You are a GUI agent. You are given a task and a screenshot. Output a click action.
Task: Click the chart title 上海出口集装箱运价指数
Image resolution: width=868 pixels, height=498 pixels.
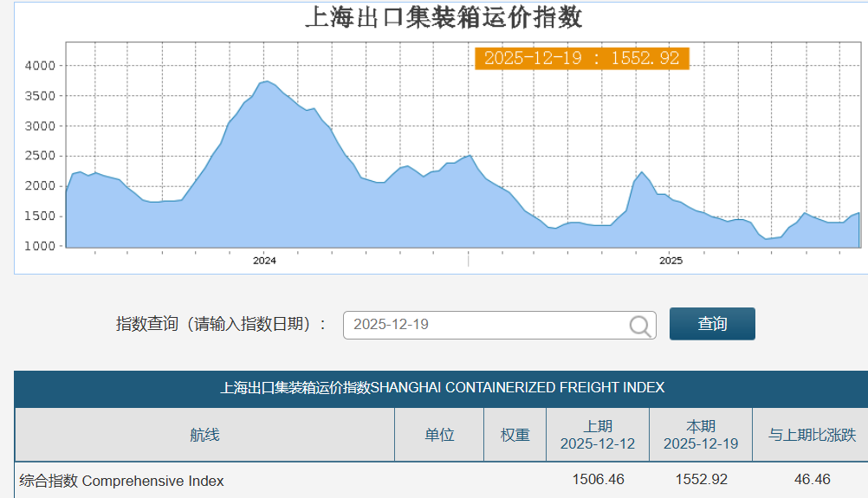[444, 17]
